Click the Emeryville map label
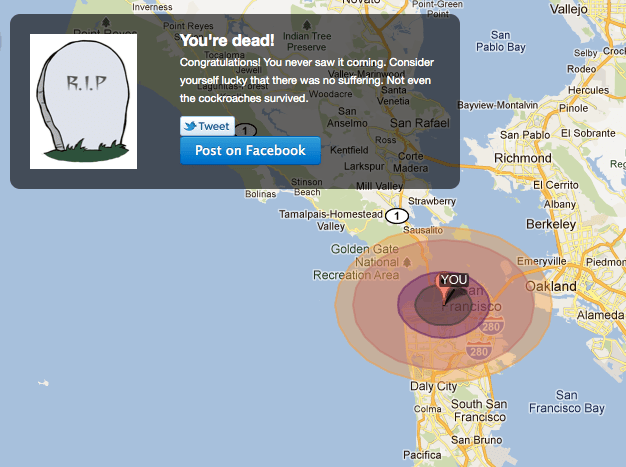Image resolution: width=626 pixels, height=467 pixels. (x=542, y=261)
